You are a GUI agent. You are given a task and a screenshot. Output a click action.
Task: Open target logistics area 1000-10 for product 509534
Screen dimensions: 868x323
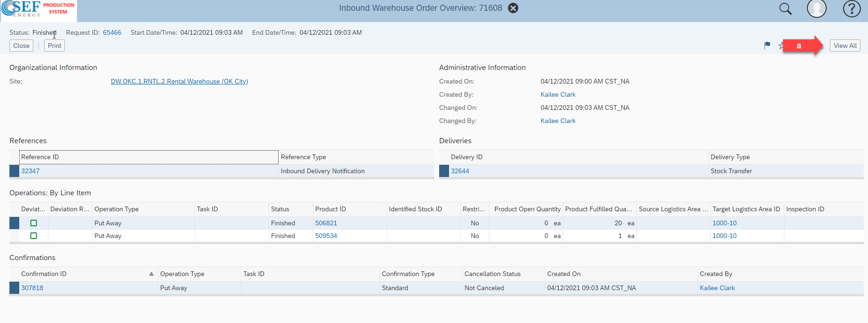724,236
